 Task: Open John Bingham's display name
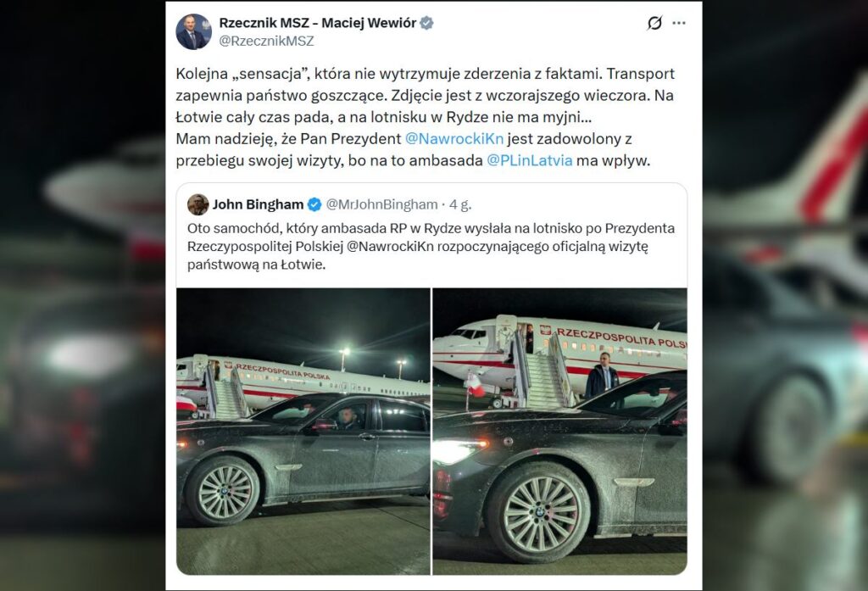click(258, 204)
